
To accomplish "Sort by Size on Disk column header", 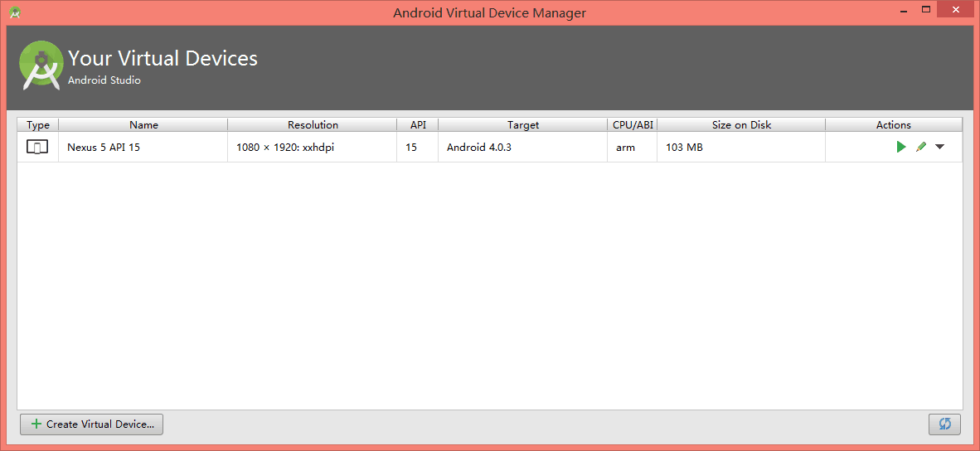I will pos(741,124).
